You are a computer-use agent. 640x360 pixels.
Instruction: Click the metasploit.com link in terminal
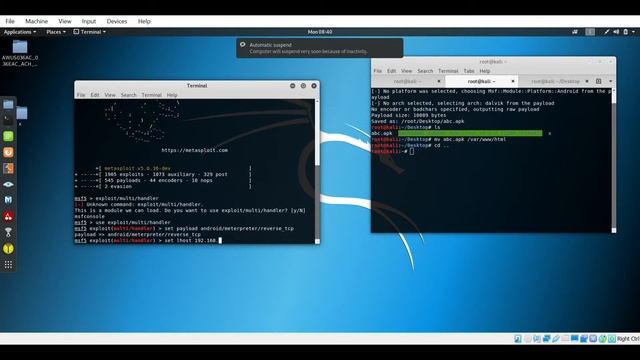pyautogui.click(x=195, y=150)
